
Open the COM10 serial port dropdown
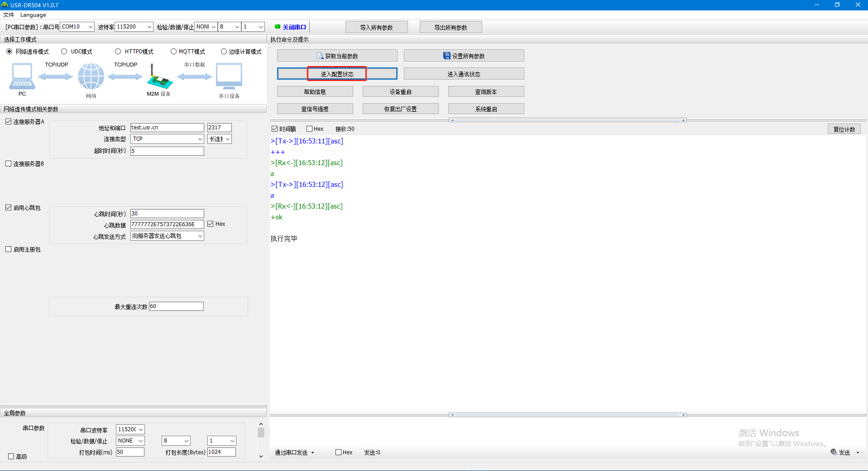click(x=77, y=27)
